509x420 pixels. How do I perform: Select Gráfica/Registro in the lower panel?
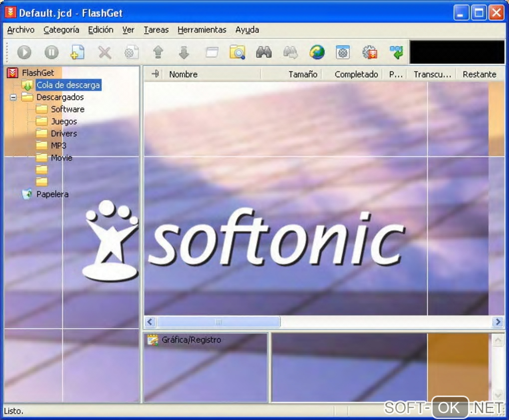click(x=191, y=340)
